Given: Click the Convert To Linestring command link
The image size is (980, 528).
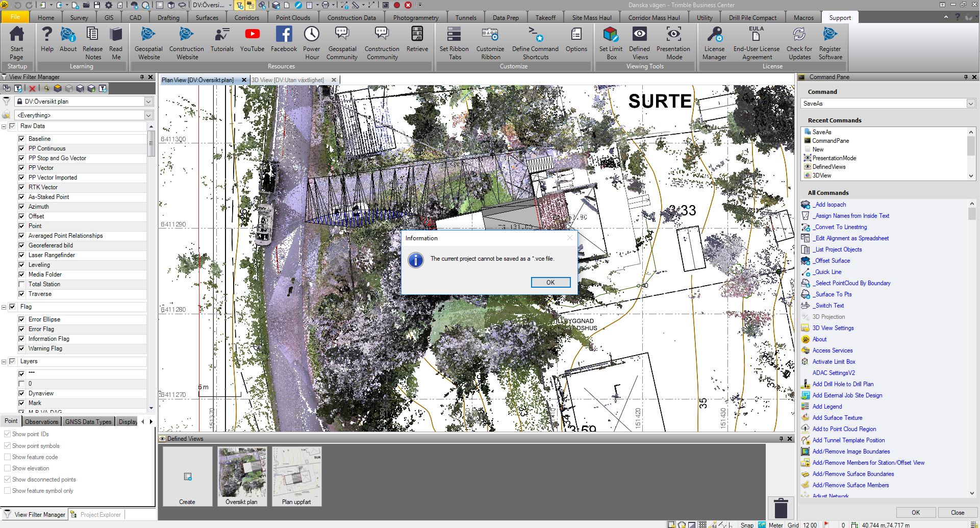Looking at the screenshot, I should 839,227.
